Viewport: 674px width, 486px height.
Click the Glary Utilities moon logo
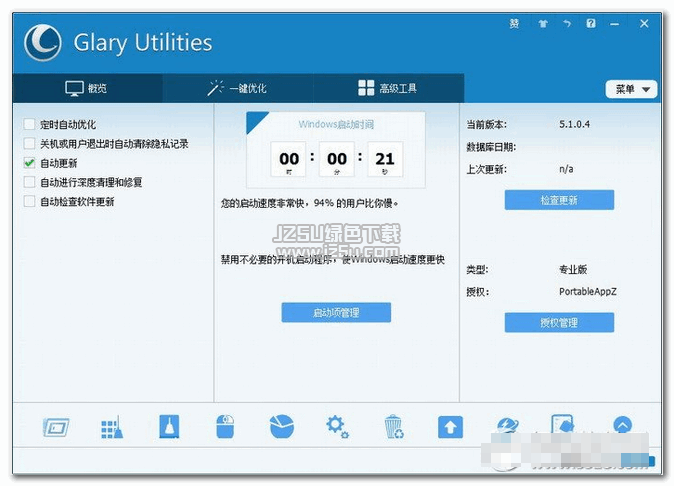point(43,43)
